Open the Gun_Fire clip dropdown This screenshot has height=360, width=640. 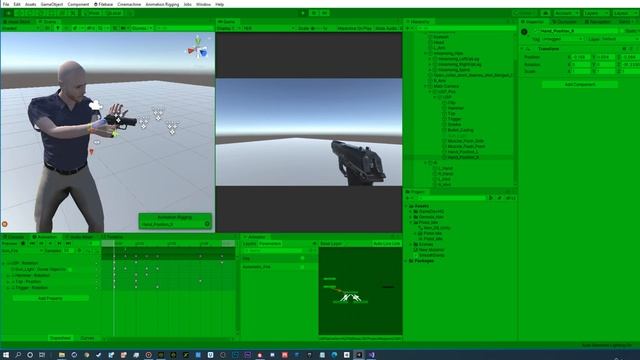[22, 251]
